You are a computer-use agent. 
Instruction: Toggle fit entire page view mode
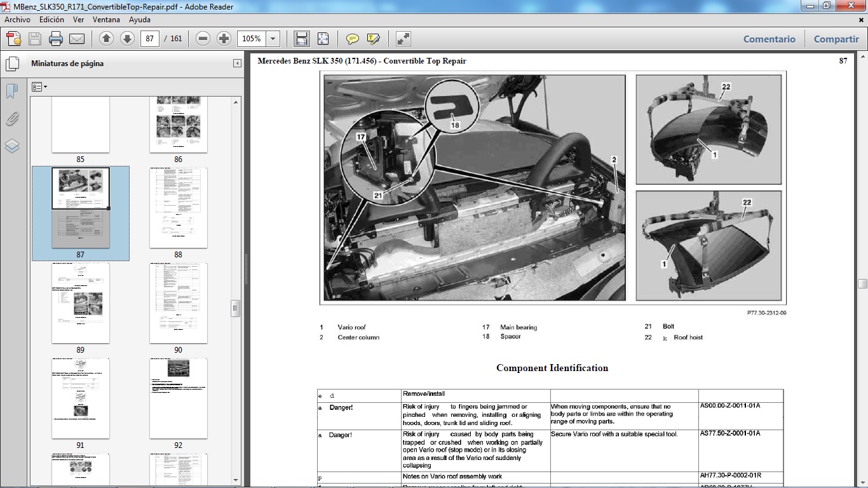pyautogui.click(x=323, y=38)
